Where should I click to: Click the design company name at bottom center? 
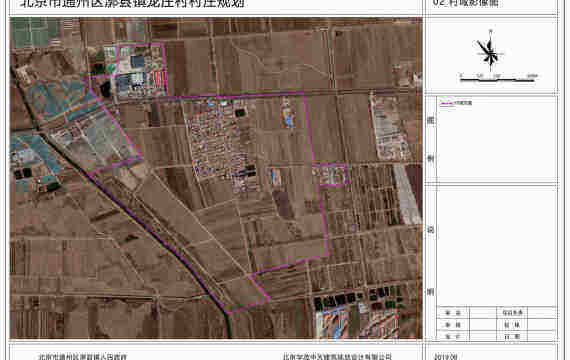coord(338,357)
